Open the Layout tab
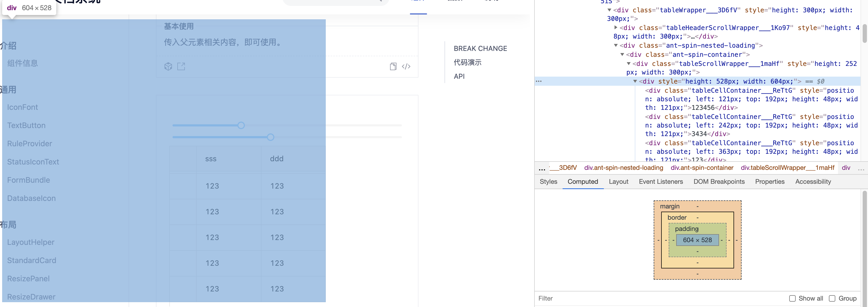 pyautogui.click(x=618, y=182)
